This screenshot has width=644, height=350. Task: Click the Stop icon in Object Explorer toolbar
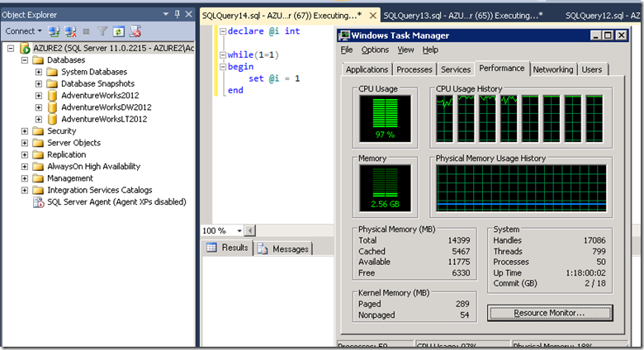86,31
